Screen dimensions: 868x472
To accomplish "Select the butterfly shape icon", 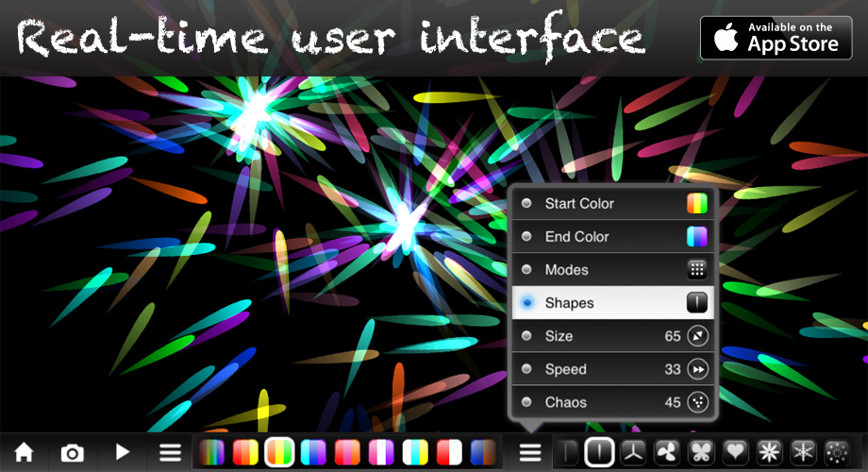I will (x=701, y=452).
